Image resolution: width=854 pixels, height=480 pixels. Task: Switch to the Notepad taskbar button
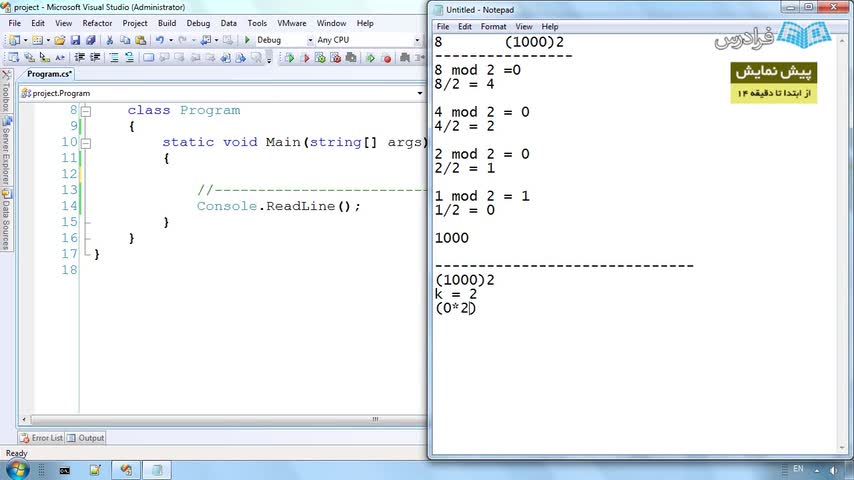tap(157, 470)
